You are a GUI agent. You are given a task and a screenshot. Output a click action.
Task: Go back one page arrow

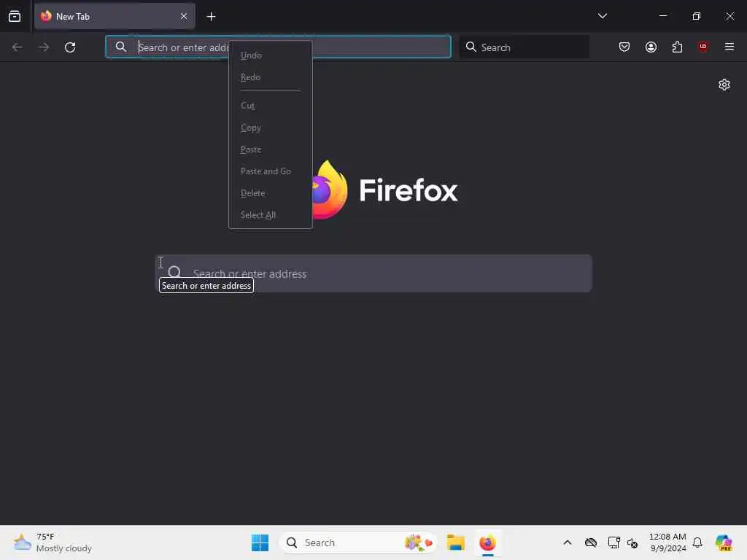click(x=18, y=47)
